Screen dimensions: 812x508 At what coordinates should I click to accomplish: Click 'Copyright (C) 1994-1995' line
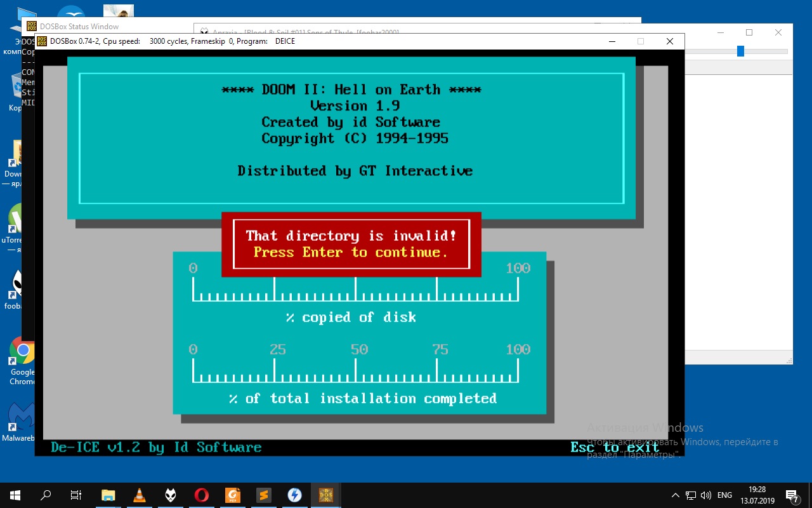(x=355, y=138)
